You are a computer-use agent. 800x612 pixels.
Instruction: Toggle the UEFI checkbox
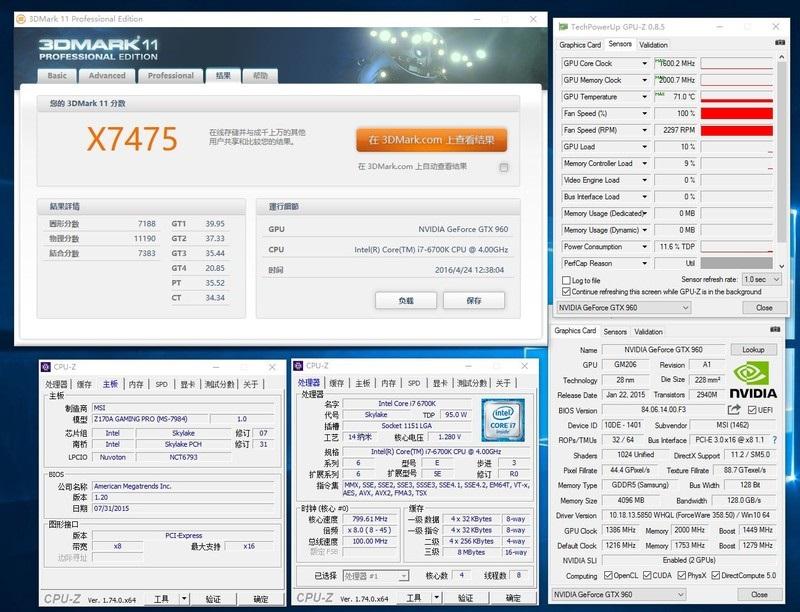[752, 410]
